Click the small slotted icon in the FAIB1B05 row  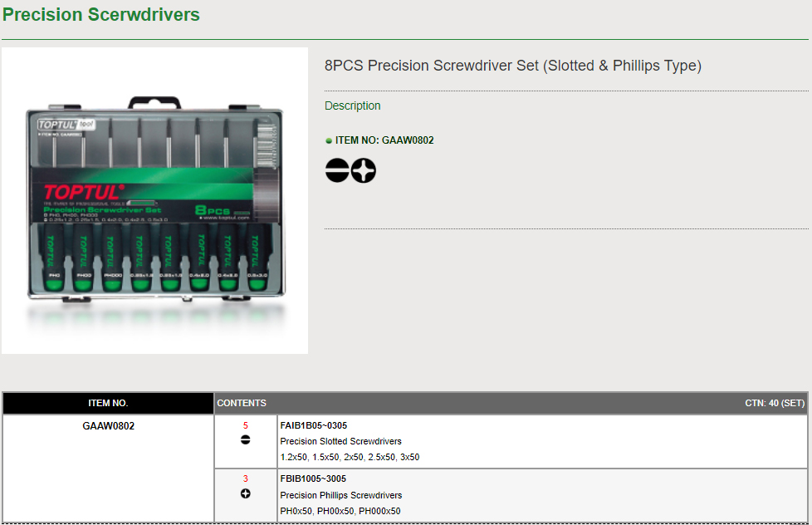[246, 440]
